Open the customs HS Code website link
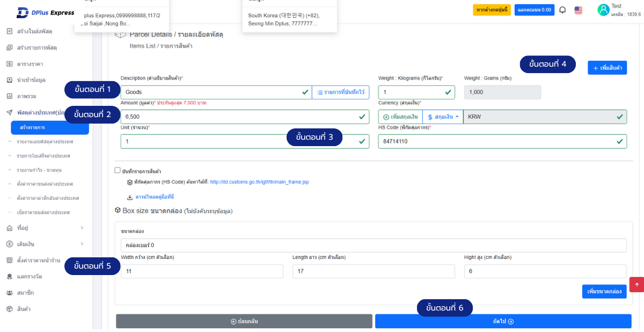Screen dimensions: 644x332 259,182
